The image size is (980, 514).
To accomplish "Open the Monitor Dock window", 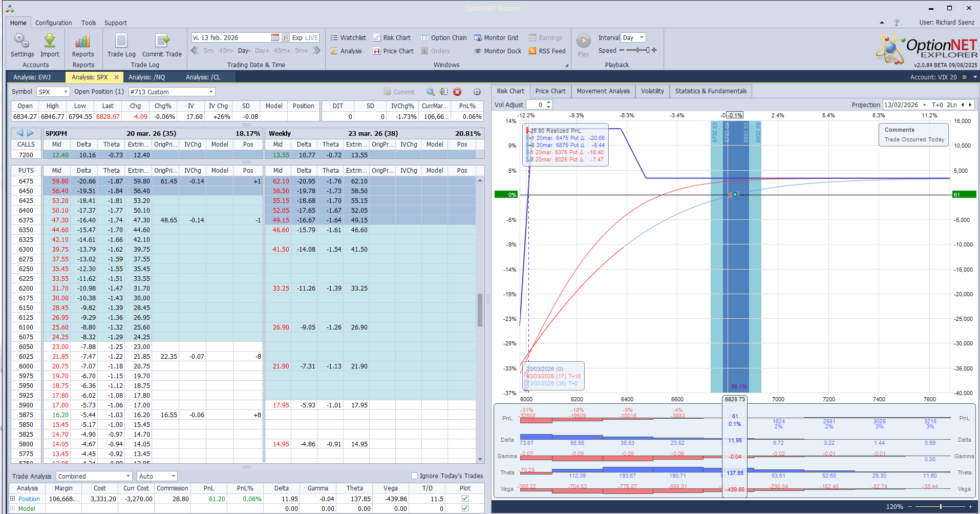I will click(498, 51).
